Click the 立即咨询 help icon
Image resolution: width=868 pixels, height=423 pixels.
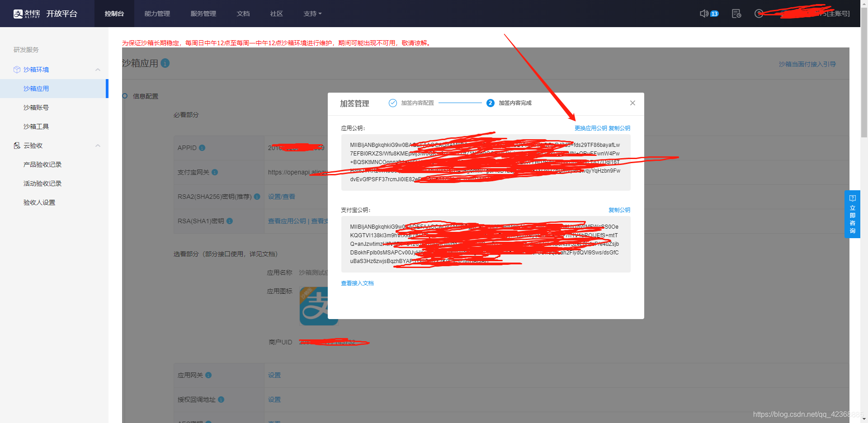[852, 198]
